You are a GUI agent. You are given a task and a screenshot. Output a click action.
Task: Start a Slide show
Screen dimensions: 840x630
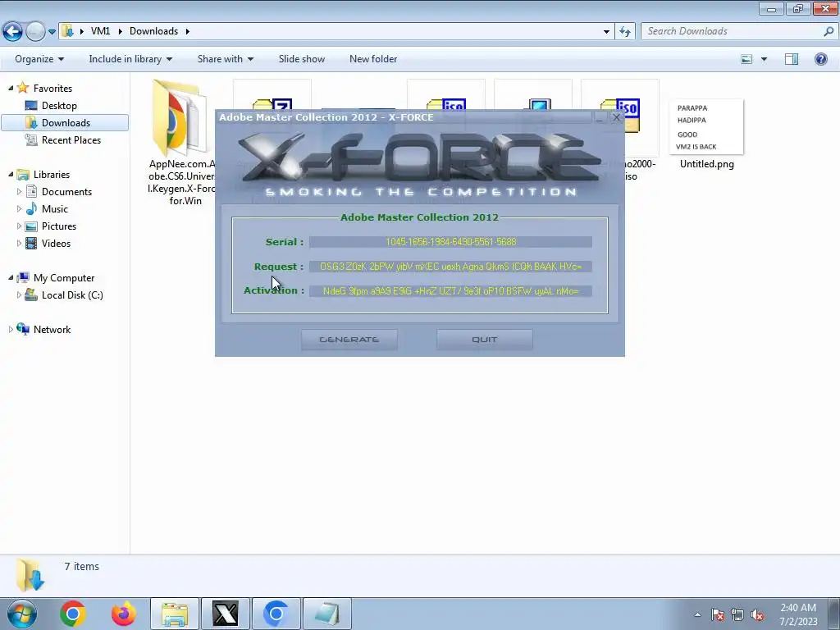tap(302, 59)
